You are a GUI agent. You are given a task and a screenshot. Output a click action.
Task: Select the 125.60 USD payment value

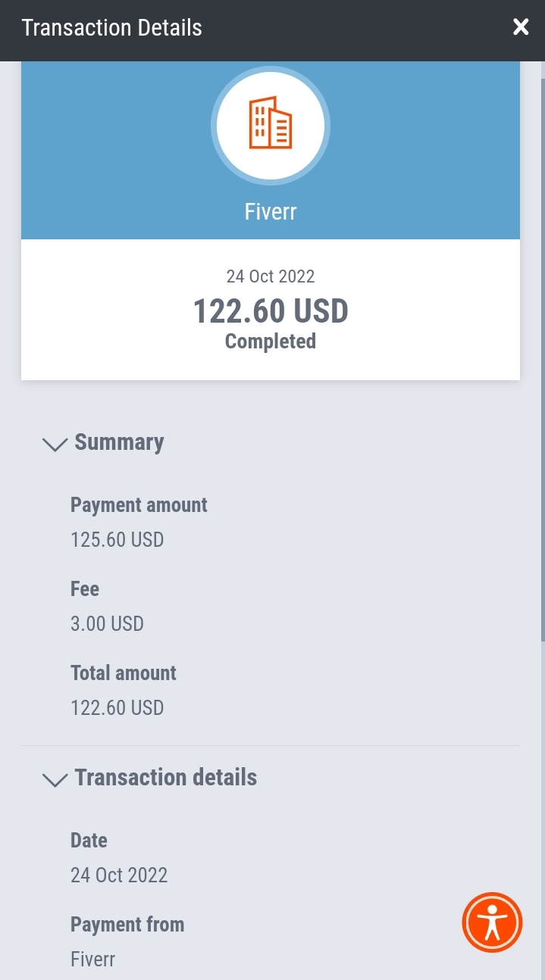coord(117,540)
